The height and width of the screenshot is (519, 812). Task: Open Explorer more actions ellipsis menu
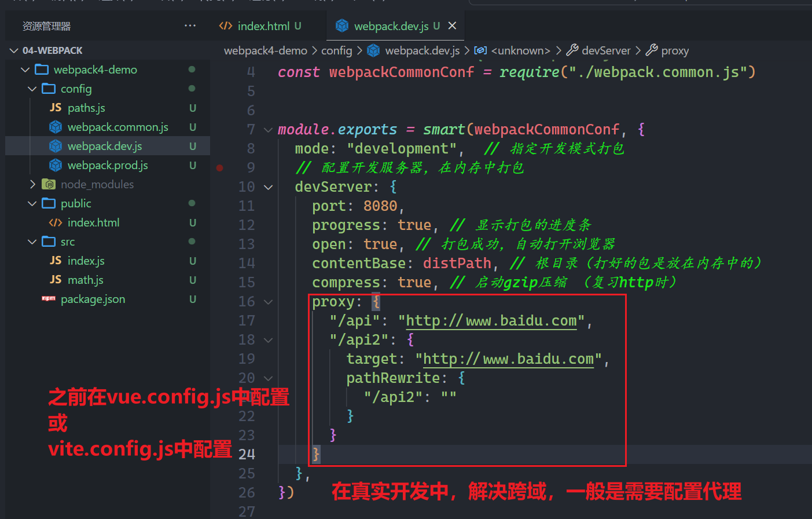click(x=190, y=26)
